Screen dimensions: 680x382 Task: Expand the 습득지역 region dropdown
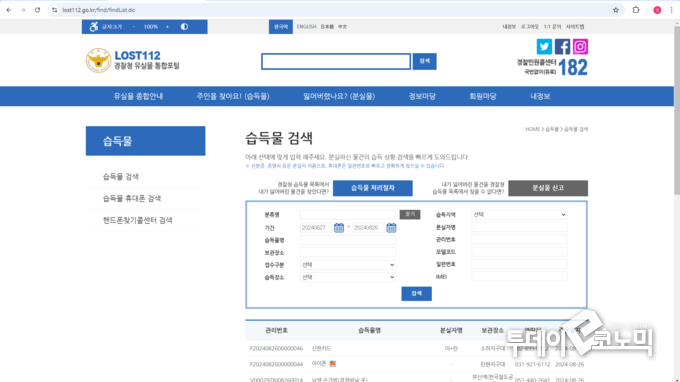click(519, 215)
